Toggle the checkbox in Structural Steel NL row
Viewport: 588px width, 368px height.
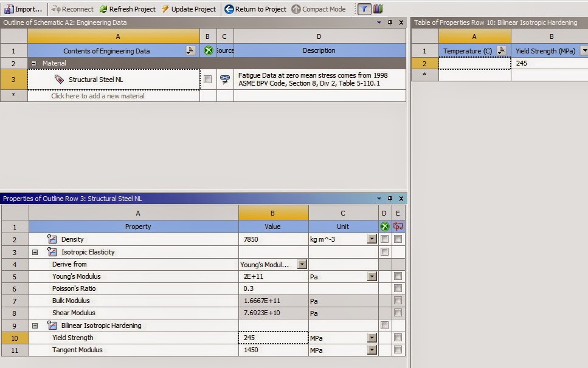[x=207, y=80]
